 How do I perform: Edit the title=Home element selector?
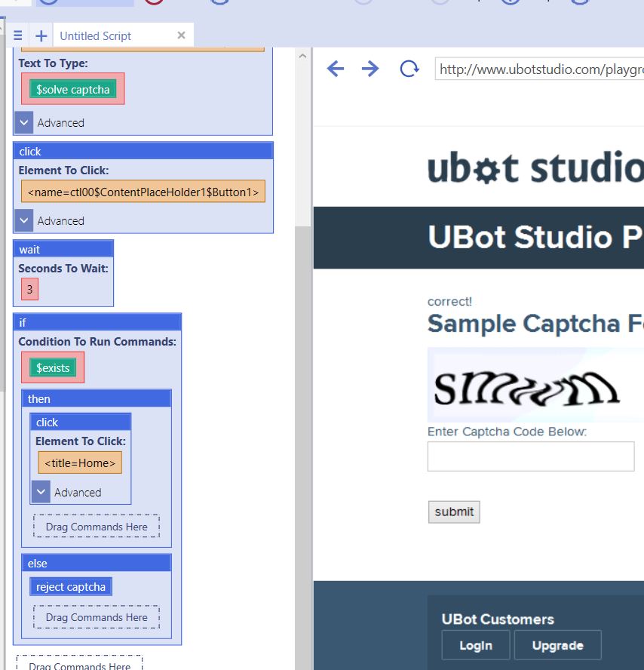tap(80, 463)
